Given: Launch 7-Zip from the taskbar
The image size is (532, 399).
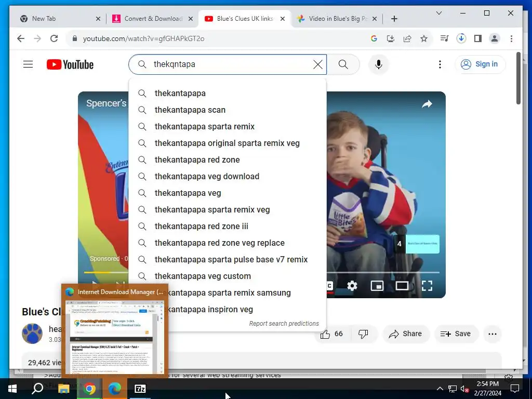Looking at the screenshot, I should pos(140,389).
